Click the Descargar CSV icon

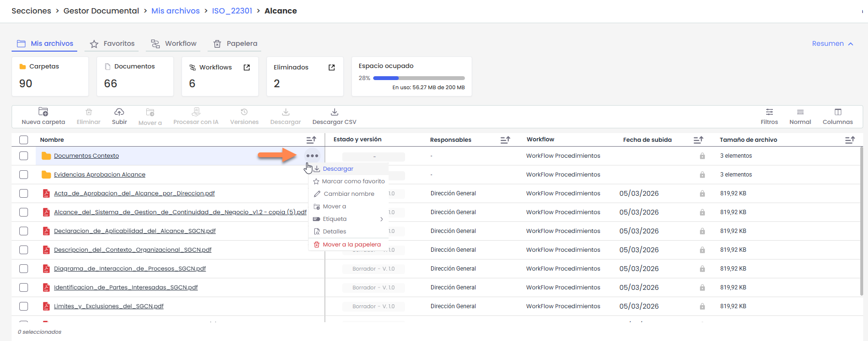click(x=334, y=112)
